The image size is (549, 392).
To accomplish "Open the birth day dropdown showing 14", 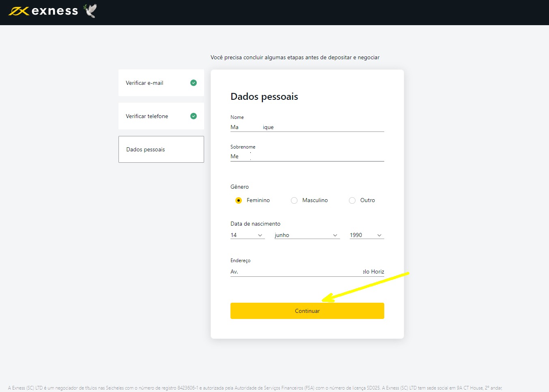I will (245, 235).
